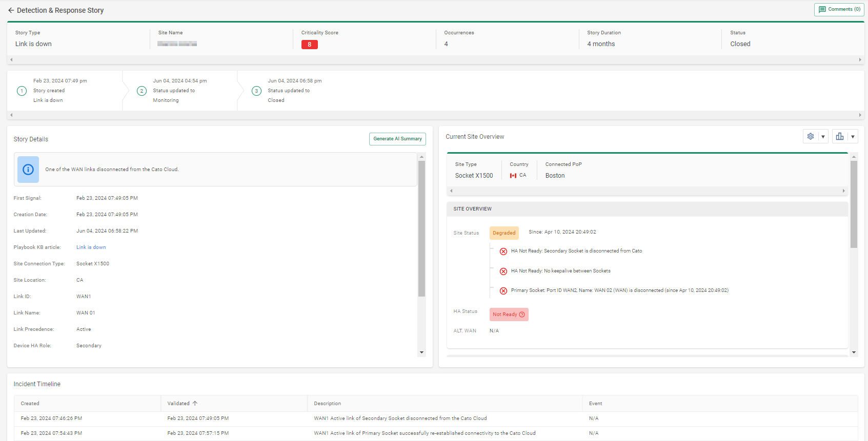Open the Link is down playbook article
The height and width of the screenshot is (441, 868).
tap(91, 247)
